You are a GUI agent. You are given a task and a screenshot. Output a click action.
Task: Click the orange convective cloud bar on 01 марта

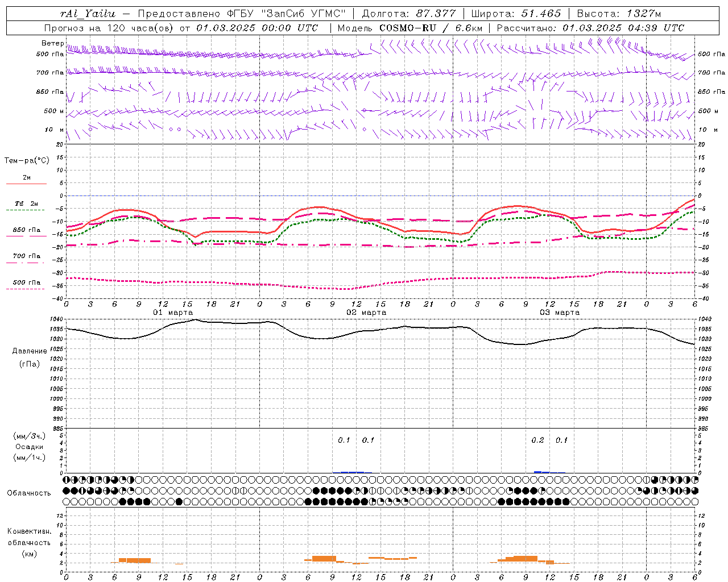[x=135, y=560]
